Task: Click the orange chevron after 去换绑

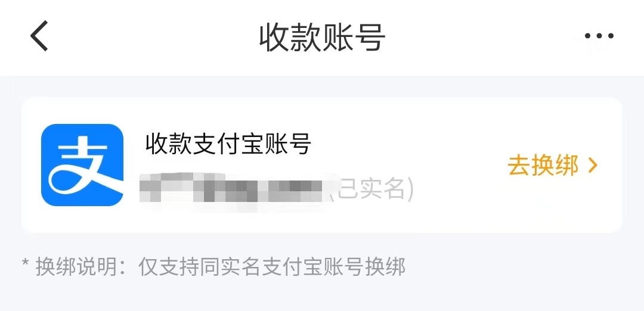Action: pos(592,166)
